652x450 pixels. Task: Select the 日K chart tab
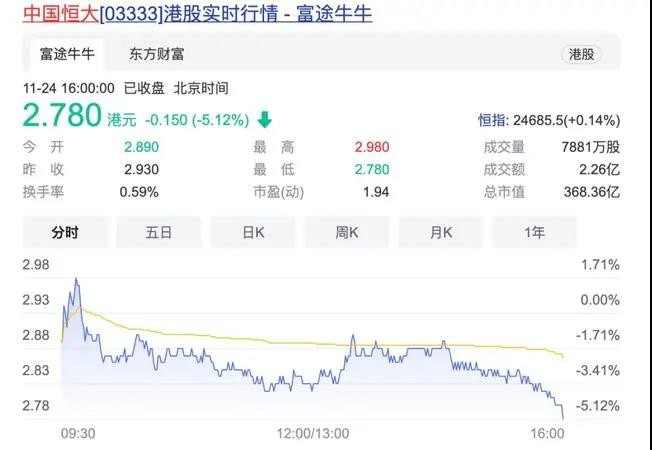point(253,232)
